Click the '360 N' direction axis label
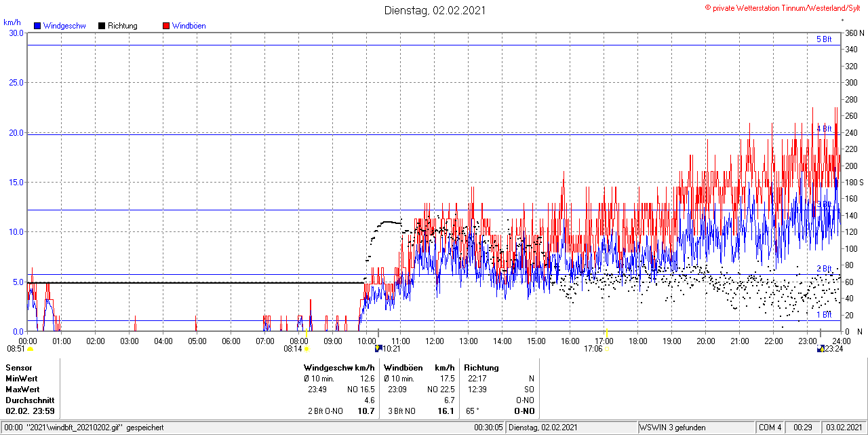This screenshot has width=868, height=435. 855,33
